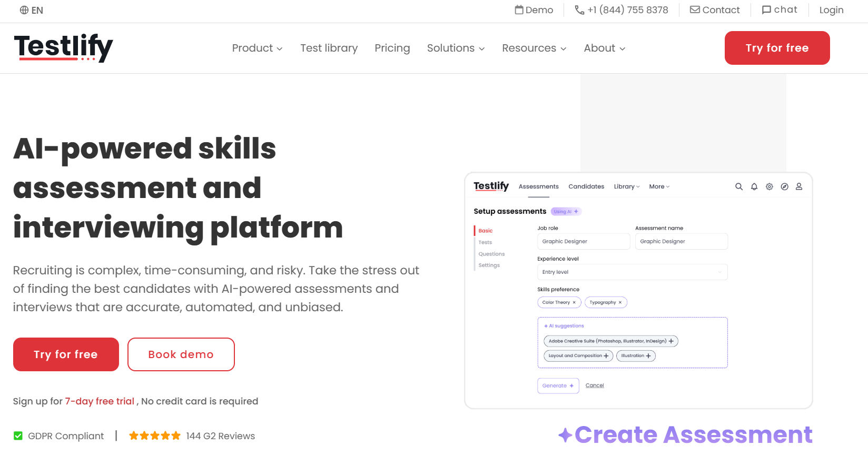Click the Assessment name input field

pyautogui.click(x=682, y=241)
